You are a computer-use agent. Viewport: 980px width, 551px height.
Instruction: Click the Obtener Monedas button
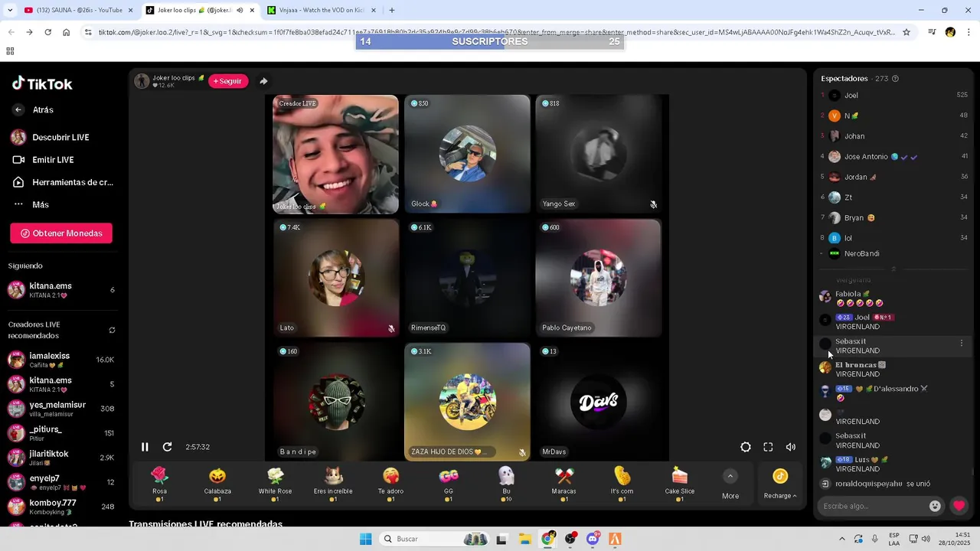61,233
